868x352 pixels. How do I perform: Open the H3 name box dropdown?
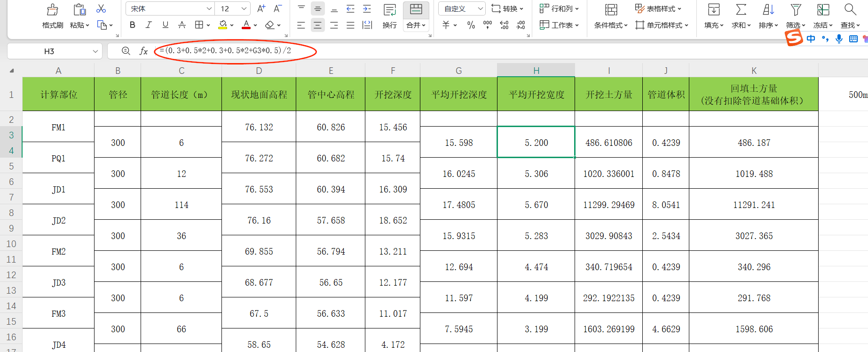[x=95, y=51]
